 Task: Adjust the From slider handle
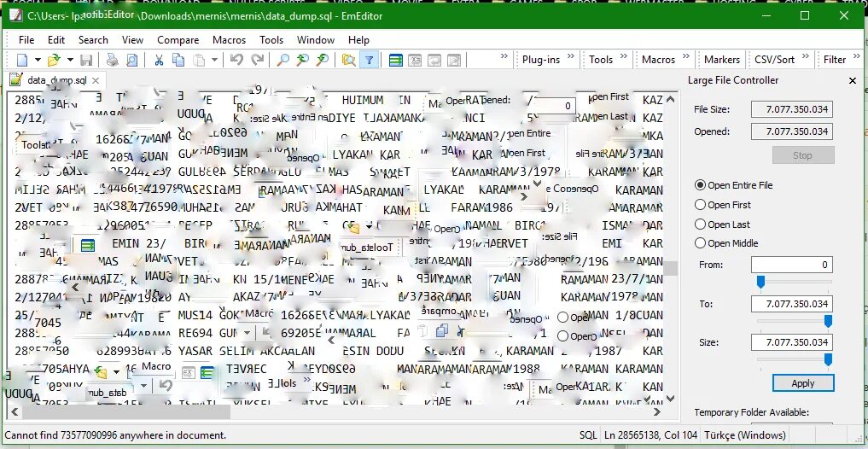point(760,283)
